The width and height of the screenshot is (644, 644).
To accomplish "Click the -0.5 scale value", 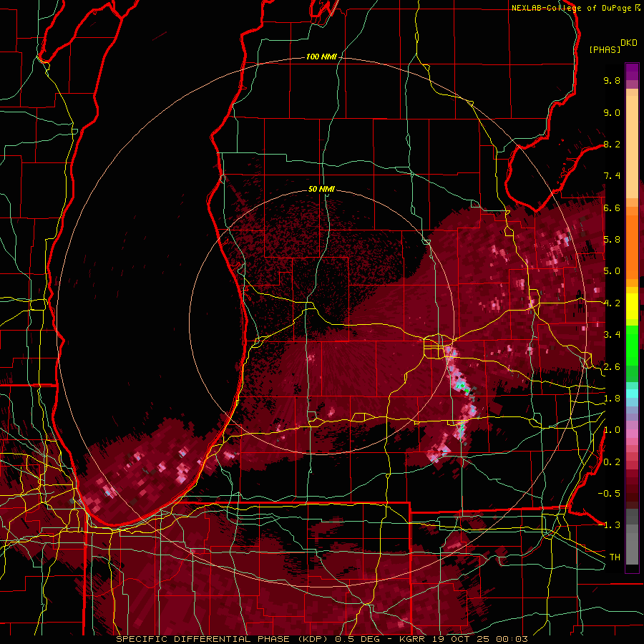I will [609, 494].
